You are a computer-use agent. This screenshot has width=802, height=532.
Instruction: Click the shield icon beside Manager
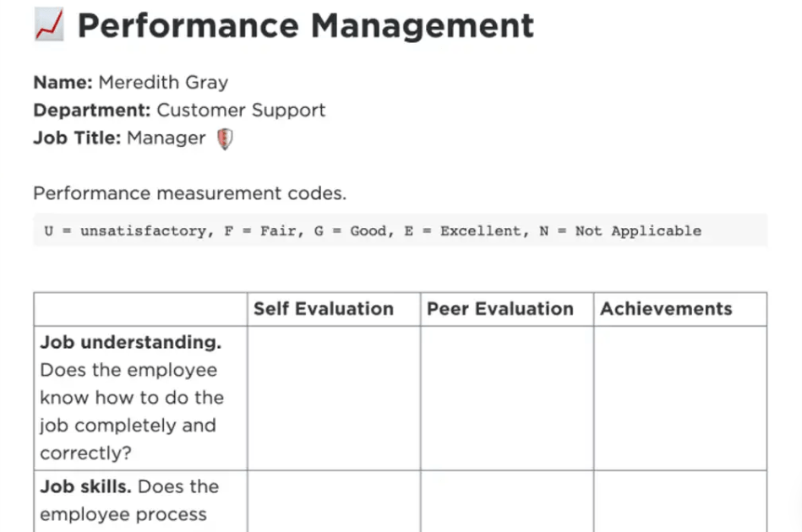(225, 139)
